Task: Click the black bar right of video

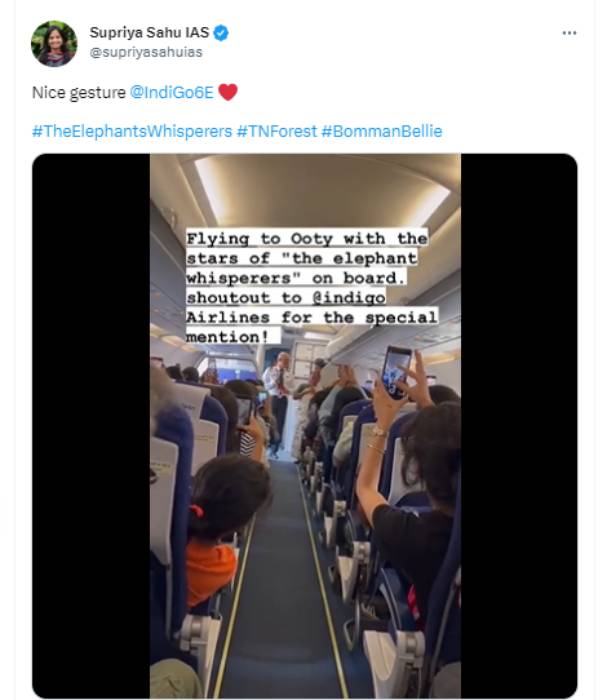Action: pyautogui.click(x=519, y=425)
